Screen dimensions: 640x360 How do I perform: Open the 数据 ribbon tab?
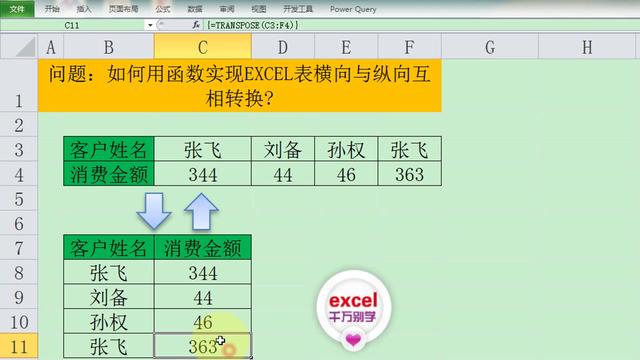[195, 9]
